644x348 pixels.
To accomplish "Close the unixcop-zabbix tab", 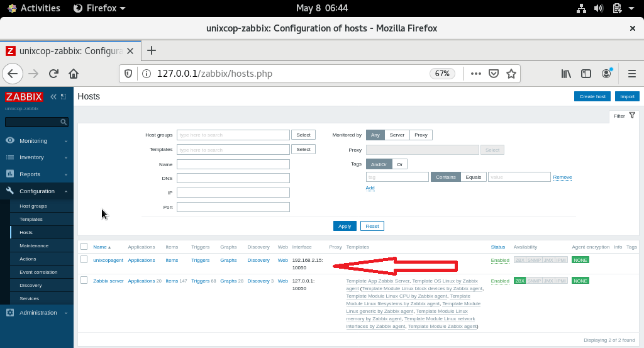I will pyautogui.click(x=130, y=51).
